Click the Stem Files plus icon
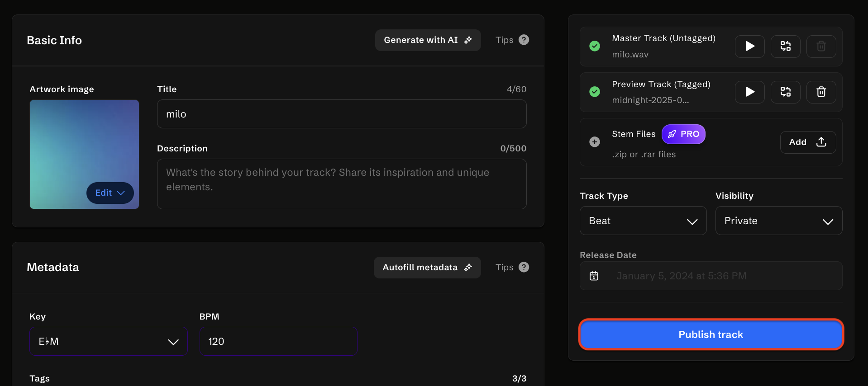The width and height of the screenshot is (868, 386). (x=595, y=142)
